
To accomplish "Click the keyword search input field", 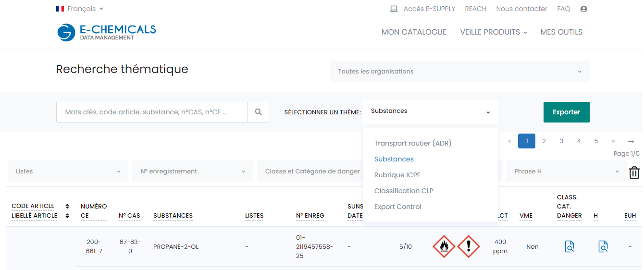I will click(x=152, y=112).
